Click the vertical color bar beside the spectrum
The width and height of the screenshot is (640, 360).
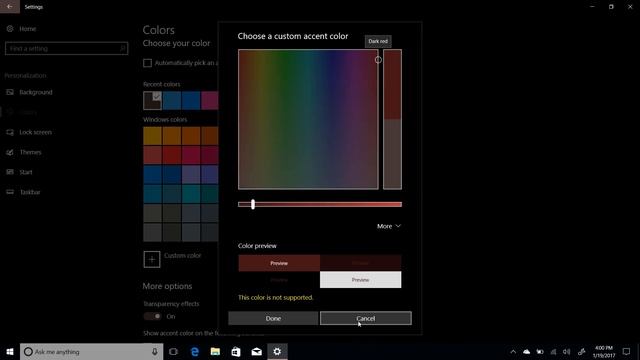click(392, 119)
